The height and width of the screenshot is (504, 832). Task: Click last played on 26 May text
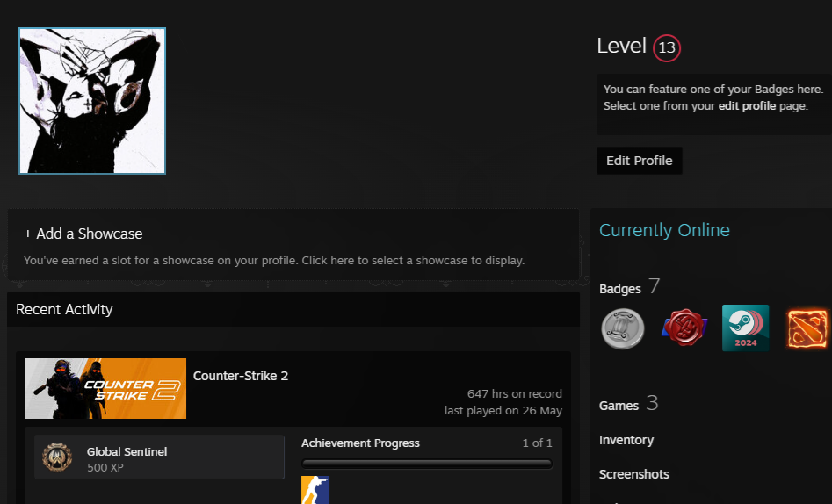(x=503, y=411)
